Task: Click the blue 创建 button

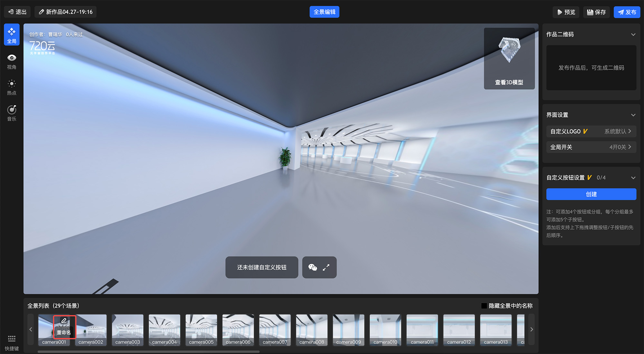Action: (x=591, y=194)
